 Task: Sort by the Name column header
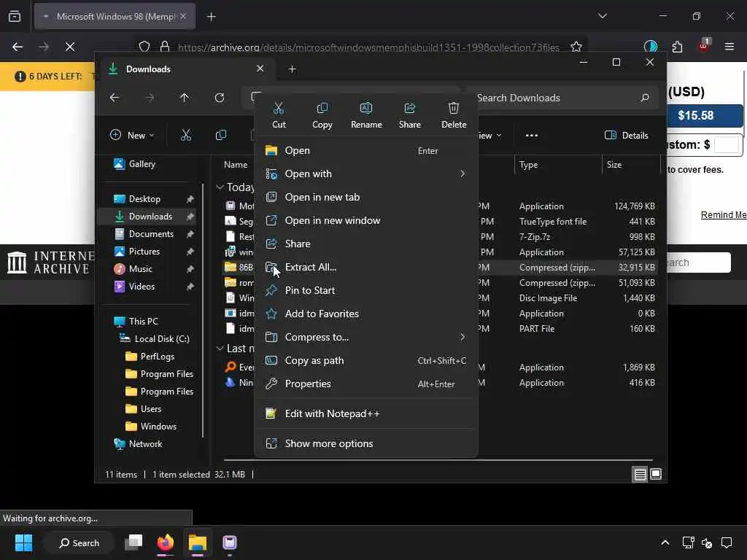pyautogui.click(x=236, y=165)
